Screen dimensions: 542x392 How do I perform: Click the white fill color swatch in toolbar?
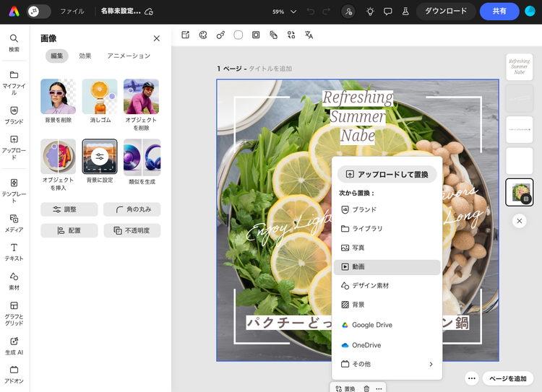238,35
